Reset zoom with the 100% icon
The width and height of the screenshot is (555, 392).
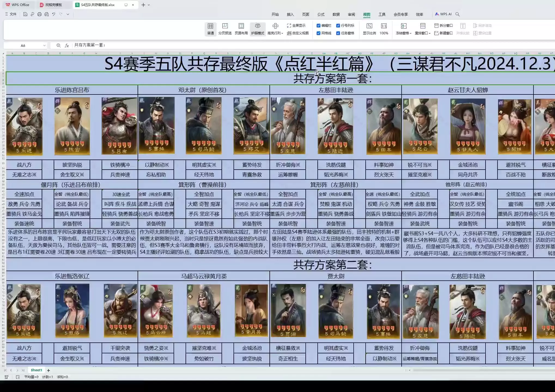[384, 26]
